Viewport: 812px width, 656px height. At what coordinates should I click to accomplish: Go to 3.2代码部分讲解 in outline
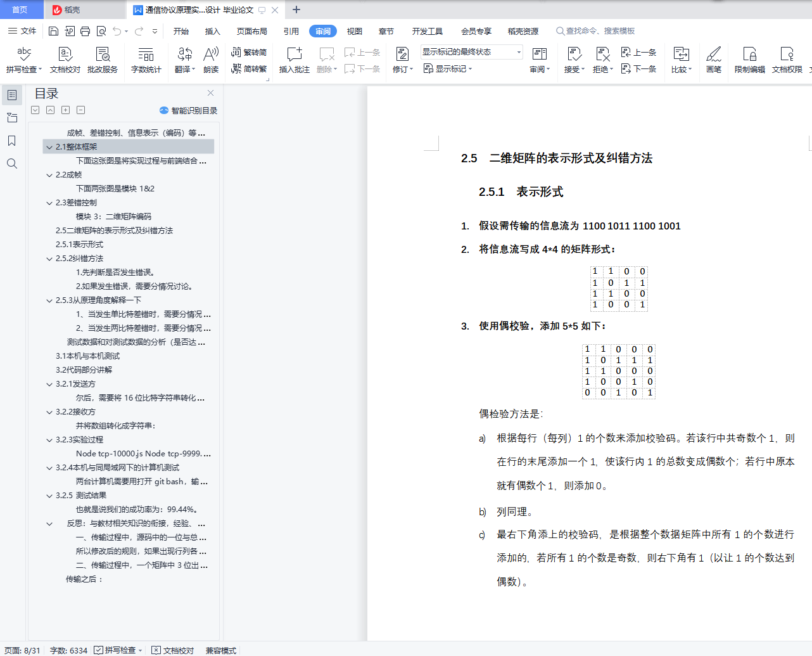[x=84, y=370]
